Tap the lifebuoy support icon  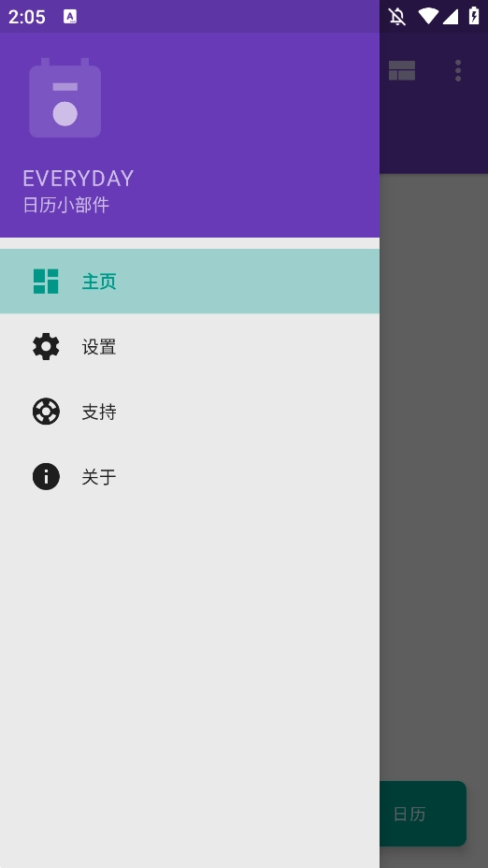pyautogui.click(x=46, y=412)
